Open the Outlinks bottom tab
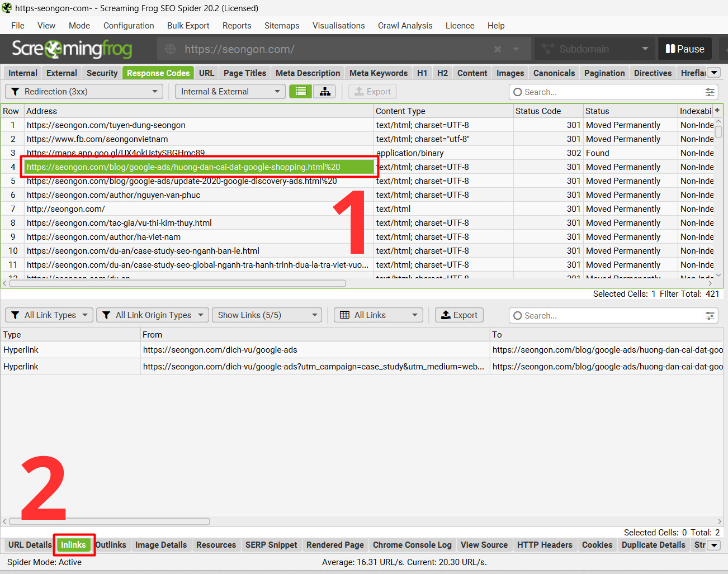This screenshot has height=574, width=728. (111, 545)
